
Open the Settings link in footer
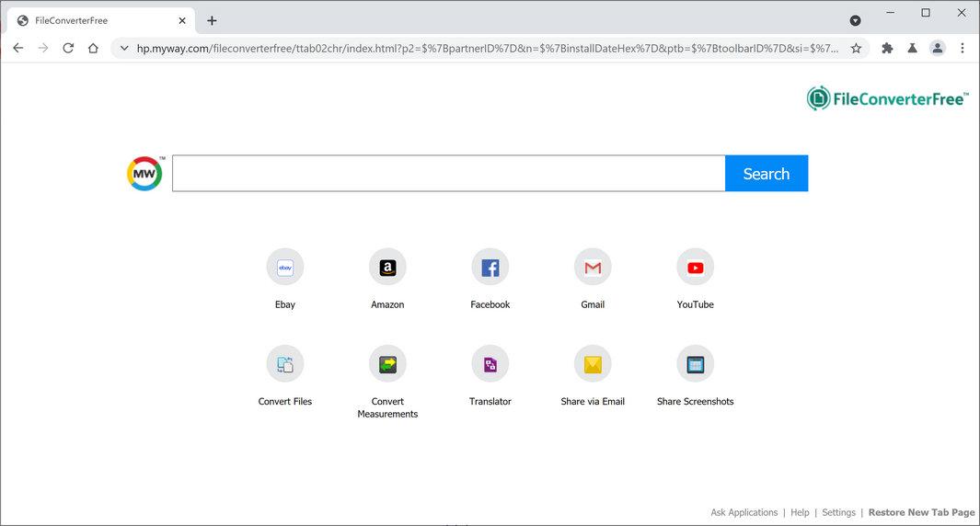tap(838, 512)
